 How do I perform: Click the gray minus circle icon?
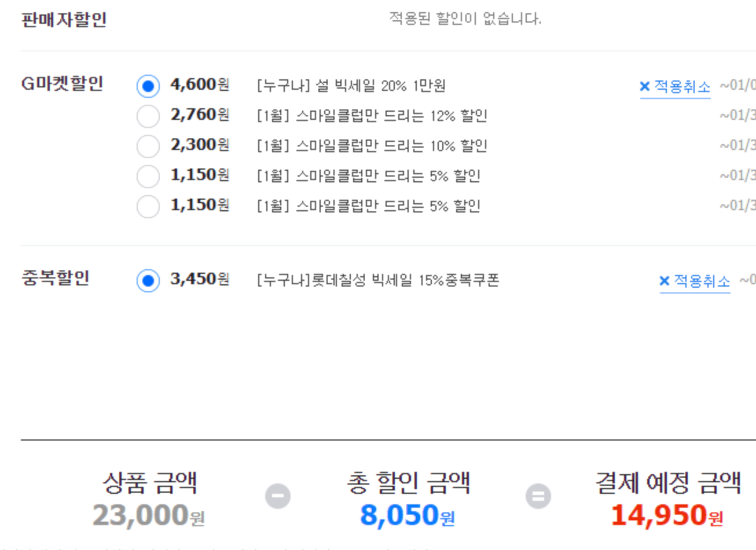click(x=278, y=496)
